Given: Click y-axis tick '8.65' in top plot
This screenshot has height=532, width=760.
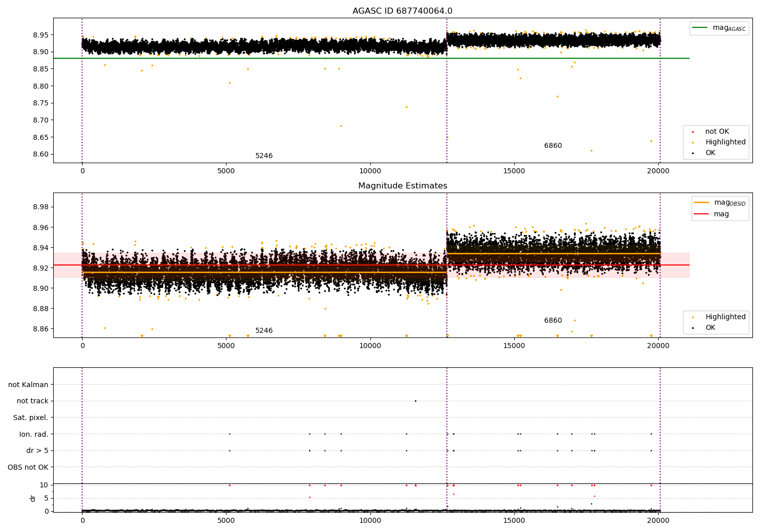Looking at the screenshot, I should click(41, 137).
